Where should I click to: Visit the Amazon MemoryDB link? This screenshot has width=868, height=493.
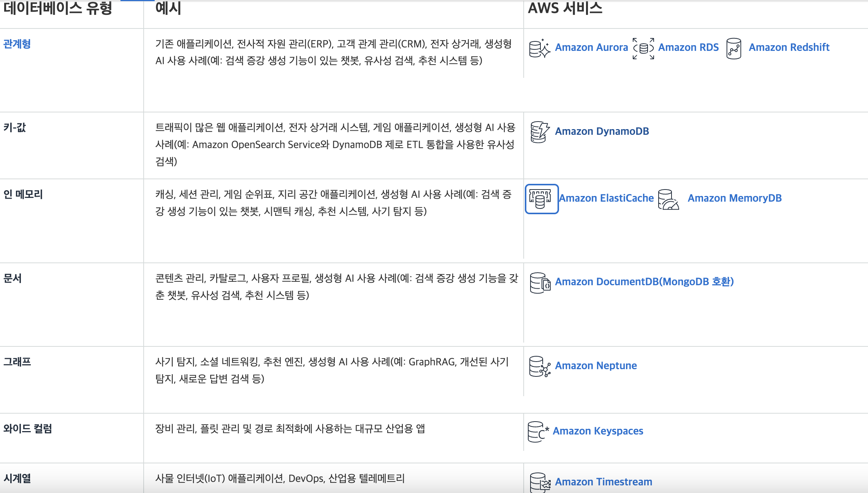735,198
